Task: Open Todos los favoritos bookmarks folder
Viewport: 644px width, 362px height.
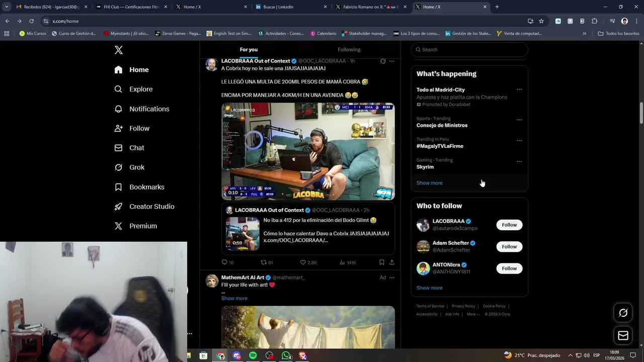Action: 618,34
